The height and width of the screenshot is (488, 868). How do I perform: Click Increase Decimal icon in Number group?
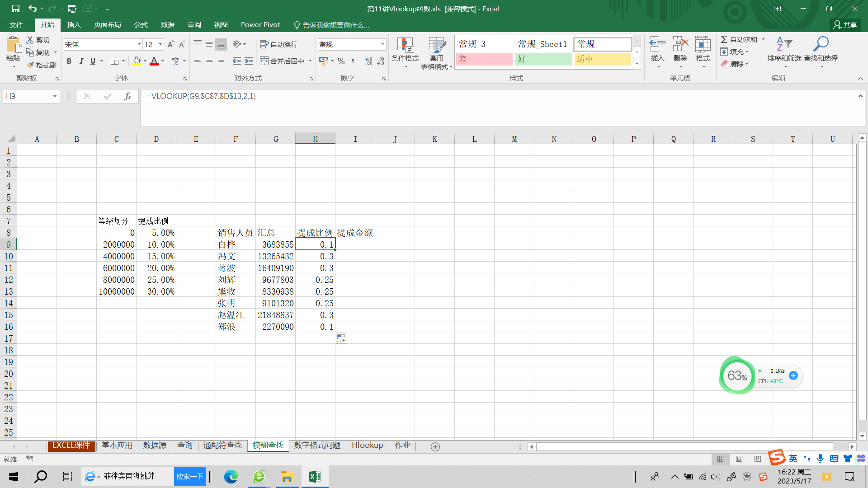pyautogui.click(x=369, y=61)
